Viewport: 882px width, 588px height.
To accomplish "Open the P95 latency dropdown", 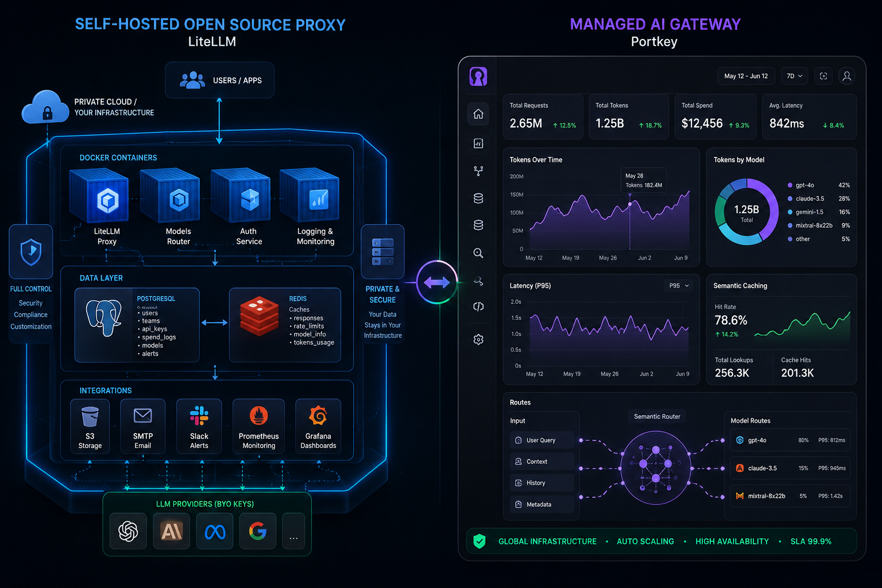I will point(679,285).
